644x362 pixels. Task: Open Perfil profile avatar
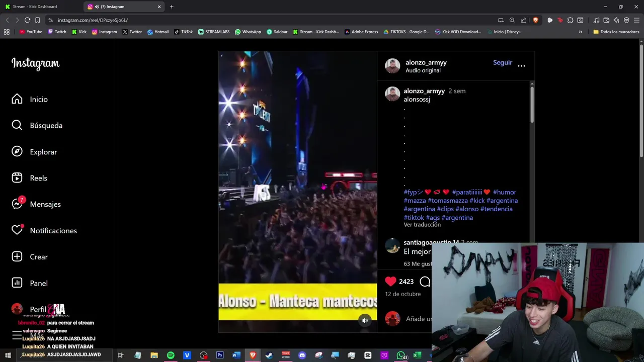click(x=17, y=309)
